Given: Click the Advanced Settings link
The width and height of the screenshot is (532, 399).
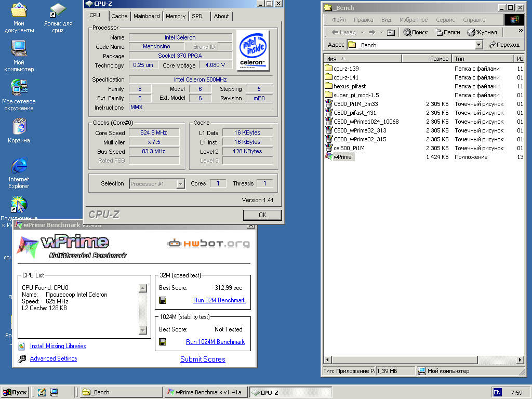Looking at the screenshot, I should pos(54,358).
